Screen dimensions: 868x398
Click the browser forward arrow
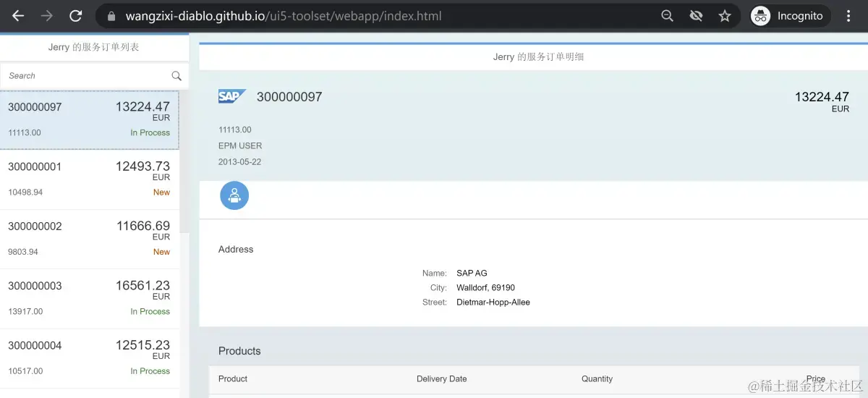47,15
